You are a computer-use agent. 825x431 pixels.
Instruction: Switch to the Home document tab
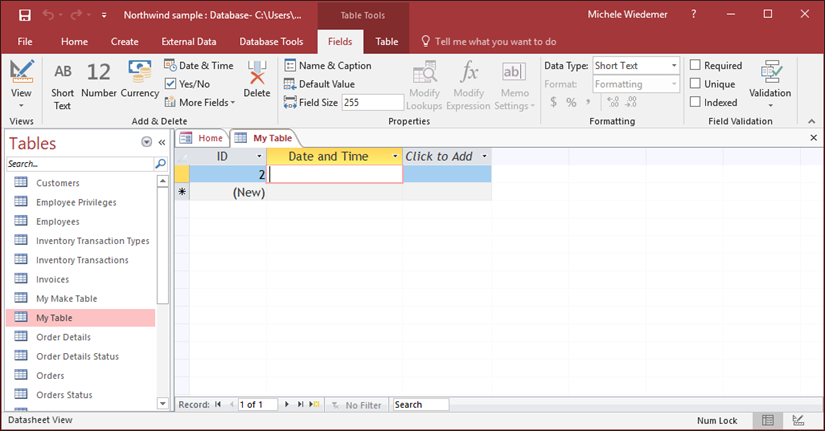(x=202, y=138)
